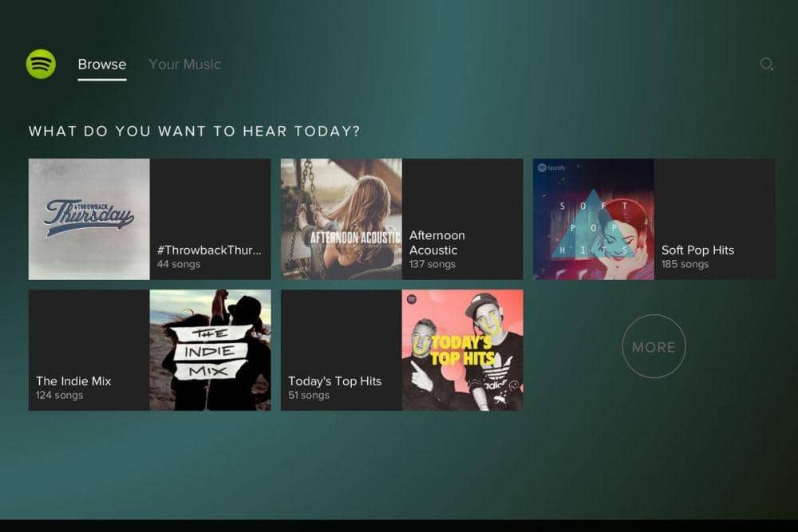Open the Throwback Thursday cover art
Screen dimensions: 798x532
[x=89, y=219]
